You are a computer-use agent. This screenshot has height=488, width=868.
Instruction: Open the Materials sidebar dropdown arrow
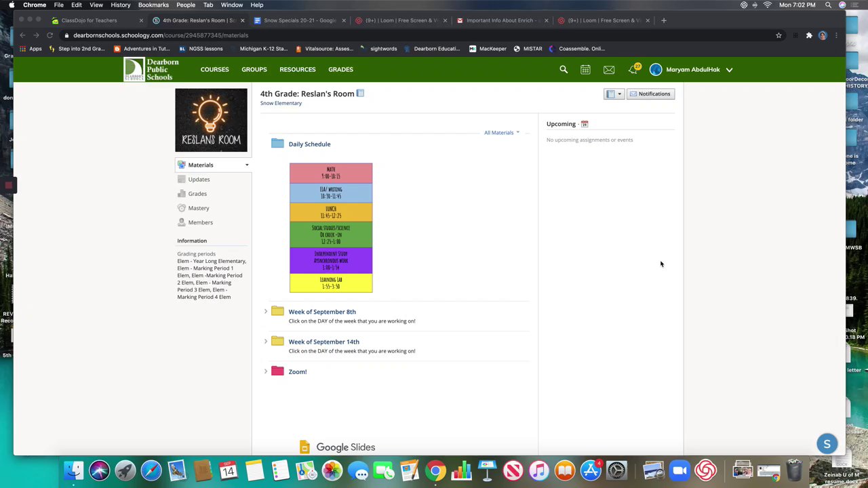[x=247, y=165]
